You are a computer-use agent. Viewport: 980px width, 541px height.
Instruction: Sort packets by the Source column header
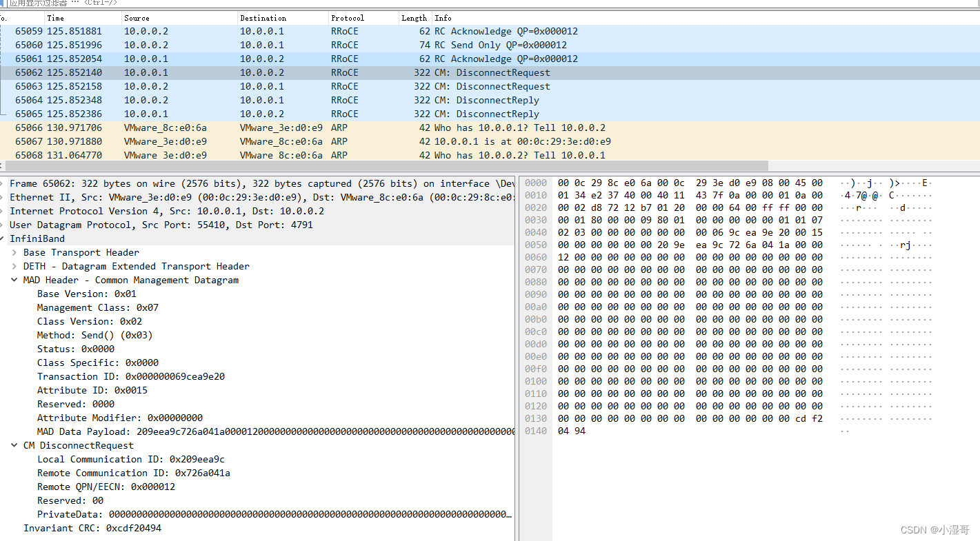click(179, 18)
